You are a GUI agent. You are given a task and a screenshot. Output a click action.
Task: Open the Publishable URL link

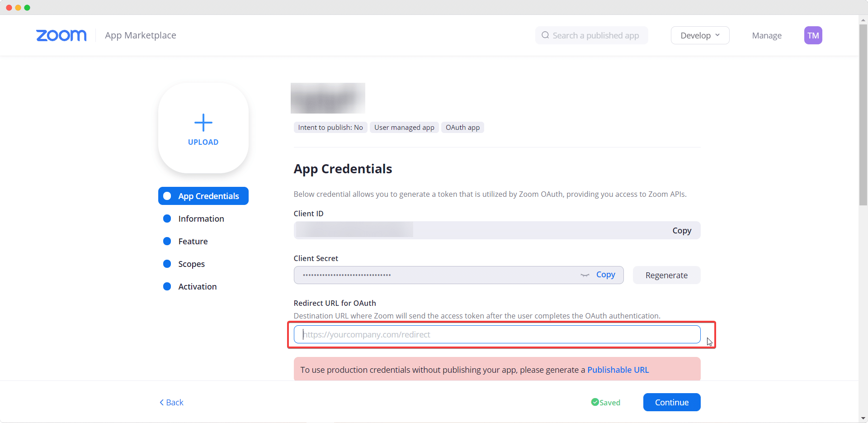coord(618,370)
